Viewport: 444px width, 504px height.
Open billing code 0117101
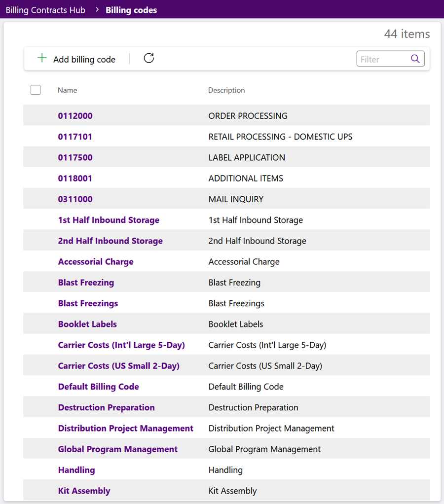tap(75, 137)
